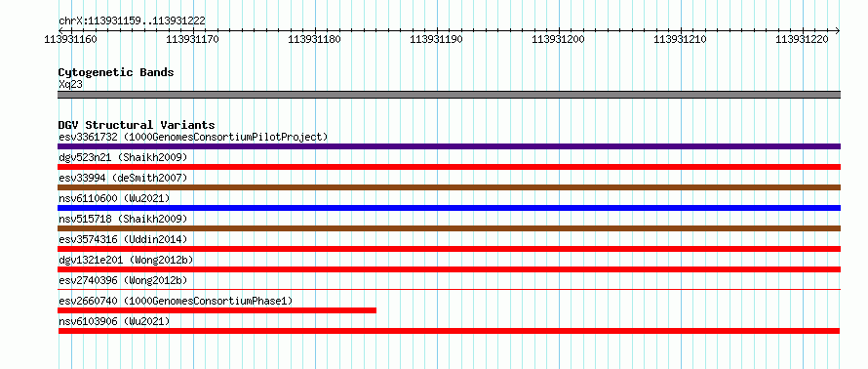Select the dgv523n21 red variant bar
The height and width of the screenshot is (369, 868).
449,167
